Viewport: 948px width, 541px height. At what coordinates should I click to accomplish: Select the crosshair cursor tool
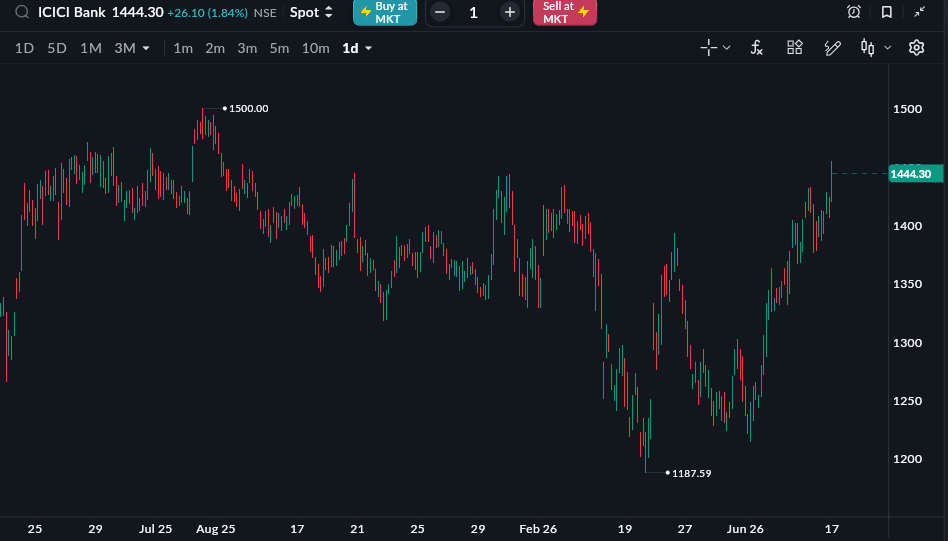[x=709, y=48]
